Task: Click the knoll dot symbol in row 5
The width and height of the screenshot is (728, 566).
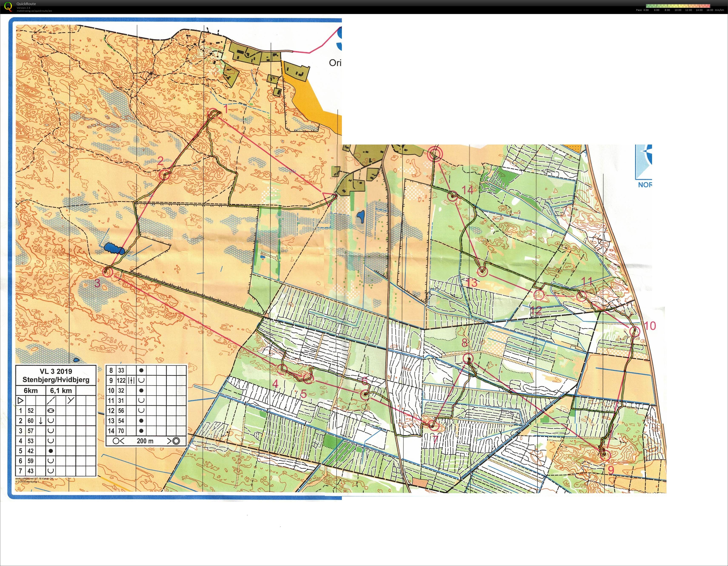Action: click(x=51, y=451)
